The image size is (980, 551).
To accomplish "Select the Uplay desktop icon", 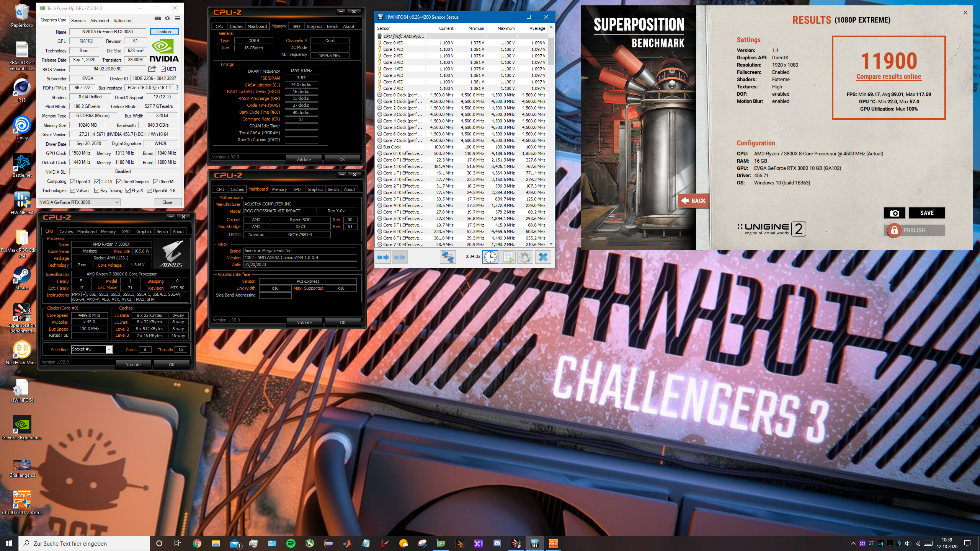I will click(x=22, y=128).
